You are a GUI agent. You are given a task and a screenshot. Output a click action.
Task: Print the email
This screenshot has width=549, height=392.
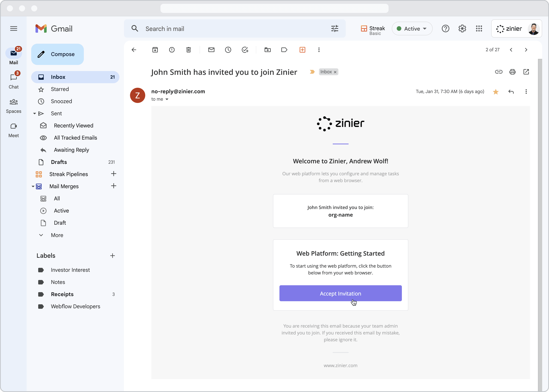pos(512,72)
